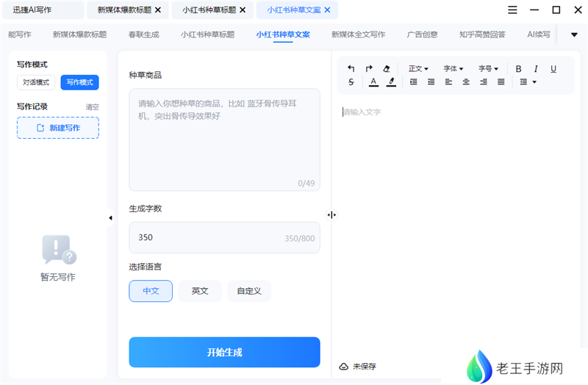Click the eraser clear-format icon
This screenshot has height=385, width=588.
coord(387,68)
